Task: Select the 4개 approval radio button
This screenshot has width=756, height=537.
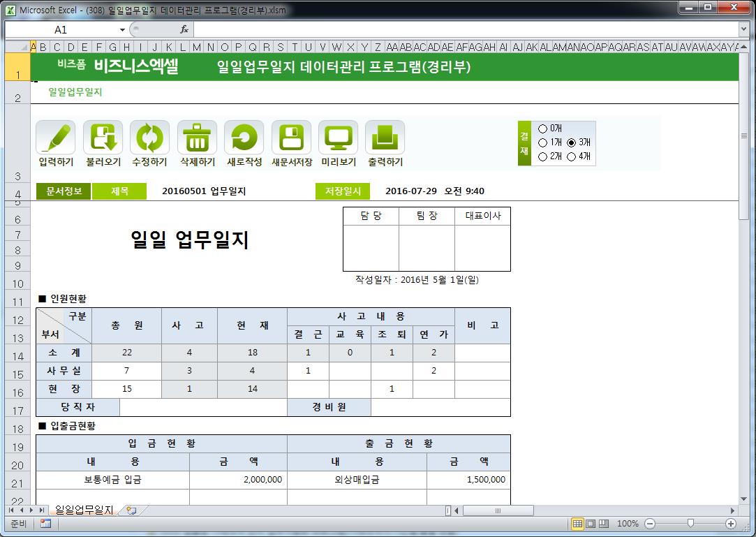Action: [572, 156]
